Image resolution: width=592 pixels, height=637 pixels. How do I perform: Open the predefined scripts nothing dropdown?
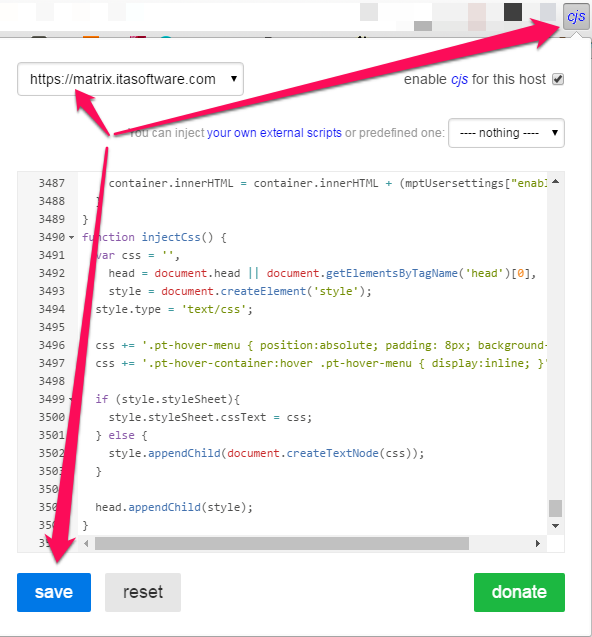tap(506, 133)
